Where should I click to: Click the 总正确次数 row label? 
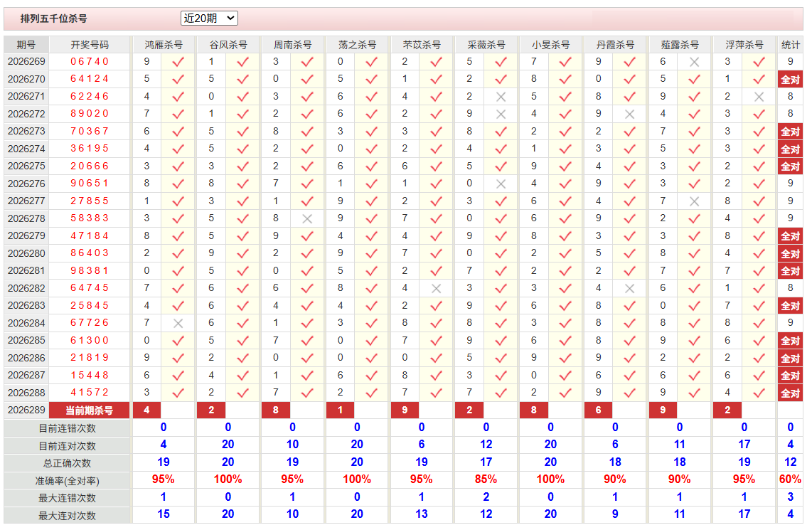68,463
